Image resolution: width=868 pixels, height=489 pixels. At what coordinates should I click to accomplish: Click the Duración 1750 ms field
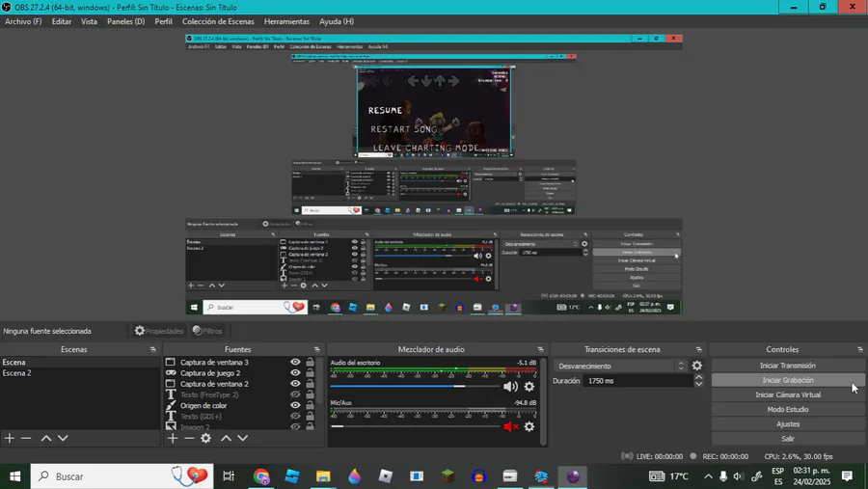tap(637, 381)
